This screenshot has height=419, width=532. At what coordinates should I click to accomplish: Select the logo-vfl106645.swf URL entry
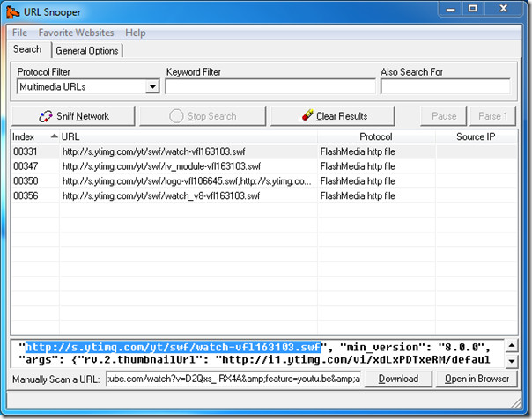(x=187, y=181)
